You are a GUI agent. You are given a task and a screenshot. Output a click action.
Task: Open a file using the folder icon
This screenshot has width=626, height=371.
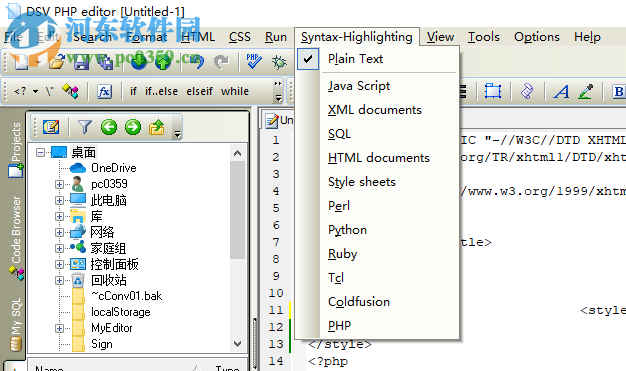[x=57, y=62]
